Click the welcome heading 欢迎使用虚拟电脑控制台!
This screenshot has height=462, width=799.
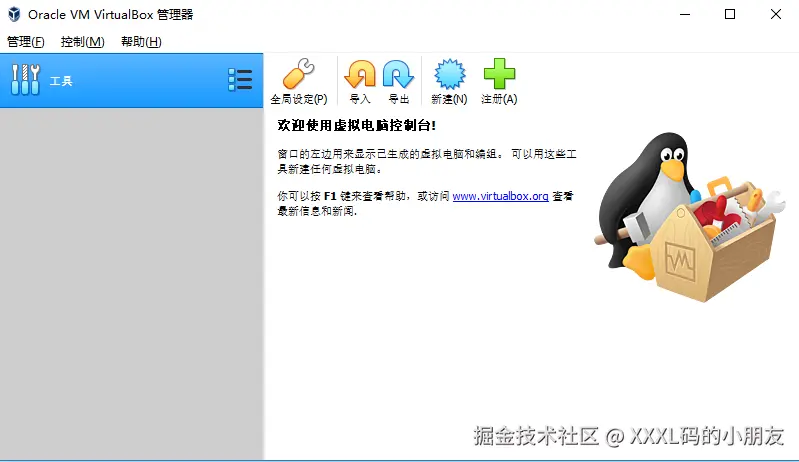pyautogui.click(x=356, y=125)
